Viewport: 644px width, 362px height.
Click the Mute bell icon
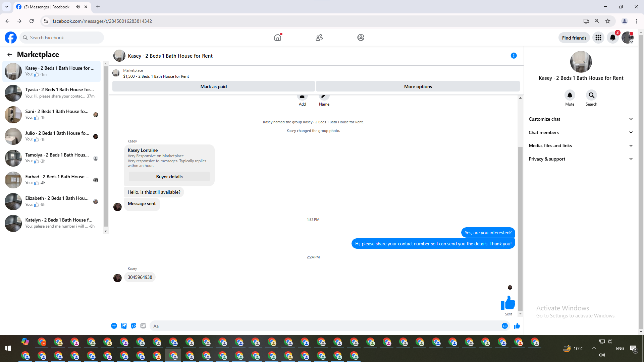click(570, 95)
